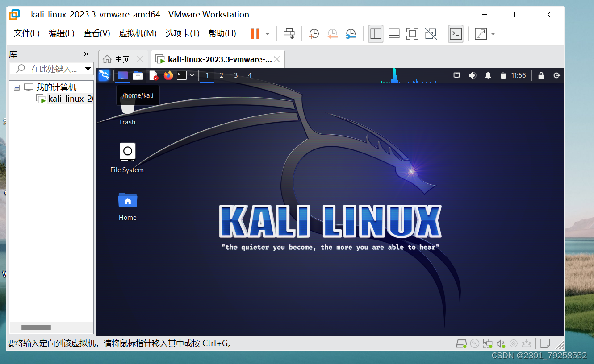The height and width of the screenshot is (364, 594).
Task: Open the power options dropdown beside pause
Action: pyautogui.click(x=268, y=34)
